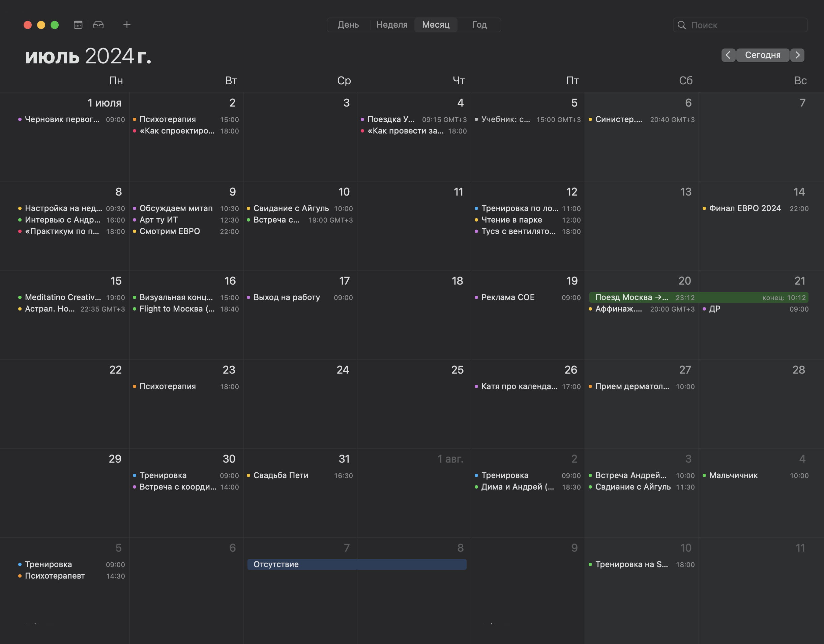Select Встреча с... 19:00 GMT+3 event
Viewport: 824px width, 644px height.
(x=300, y=220)
